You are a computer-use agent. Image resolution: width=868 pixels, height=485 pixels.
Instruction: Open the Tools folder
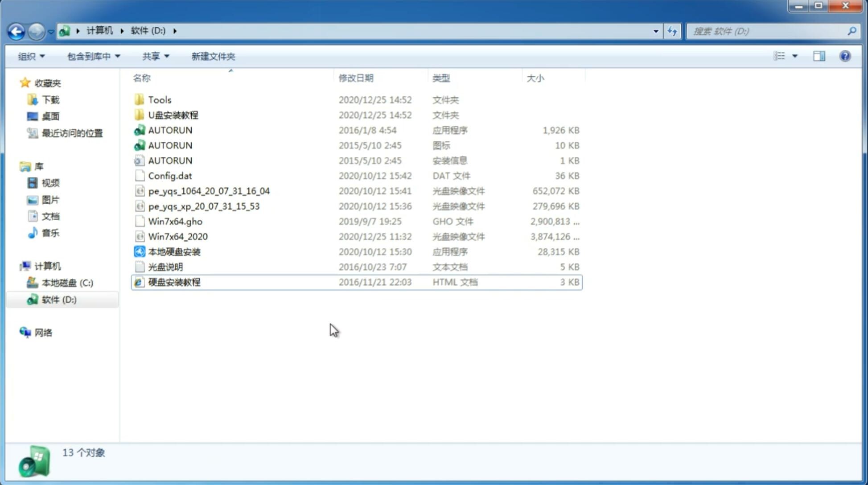(159, 99)
